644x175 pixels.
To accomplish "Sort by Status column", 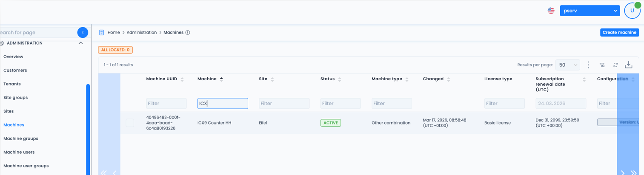I will (x=340, y=79).
